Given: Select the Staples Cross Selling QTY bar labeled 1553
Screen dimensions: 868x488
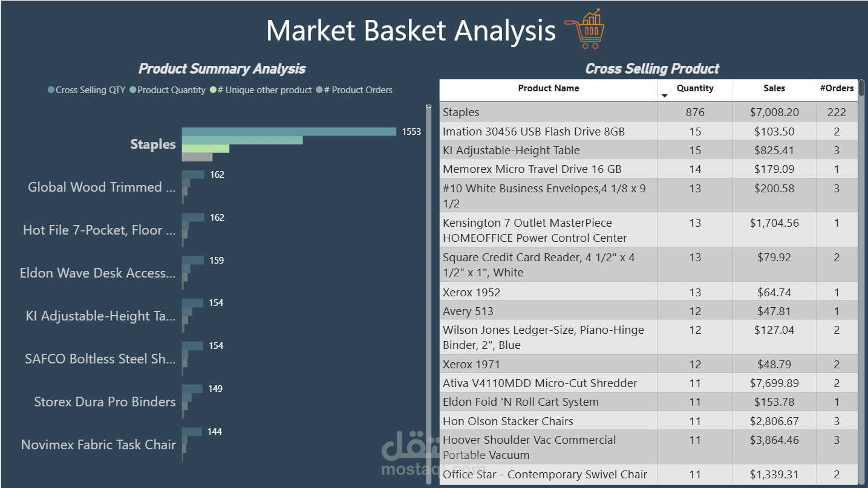Looking at the screenshot, I should coord(289,132).
